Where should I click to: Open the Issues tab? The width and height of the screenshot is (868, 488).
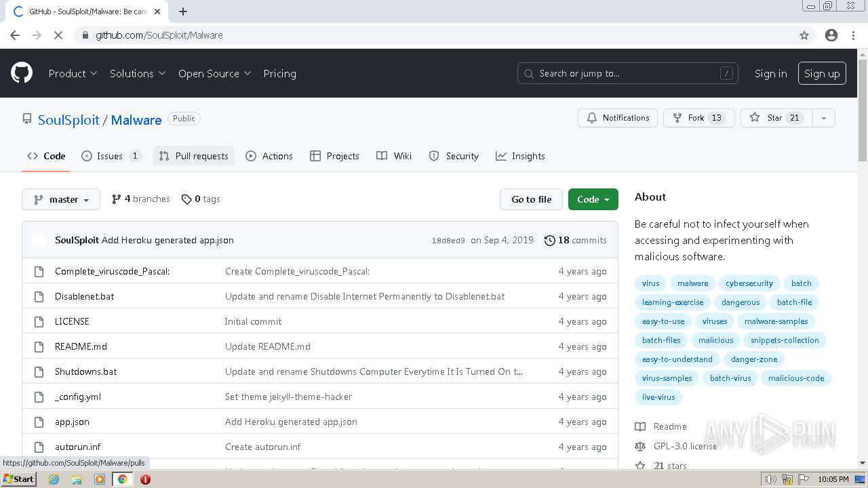[x=111, y=156]
